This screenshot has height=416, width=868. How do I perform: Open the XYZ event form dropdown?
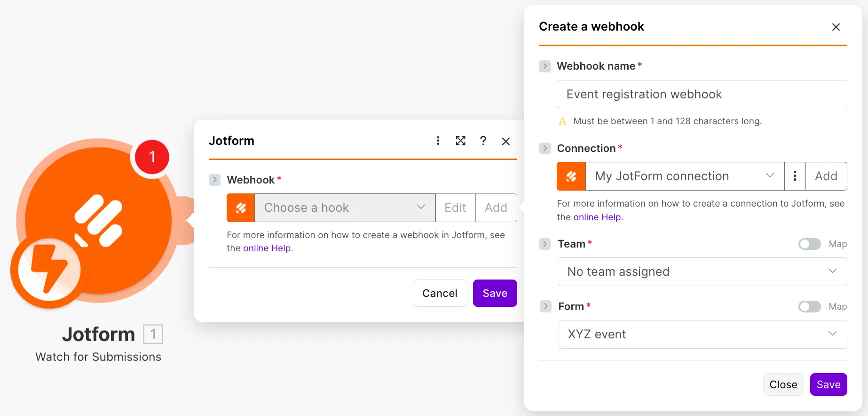pos(702,334)
